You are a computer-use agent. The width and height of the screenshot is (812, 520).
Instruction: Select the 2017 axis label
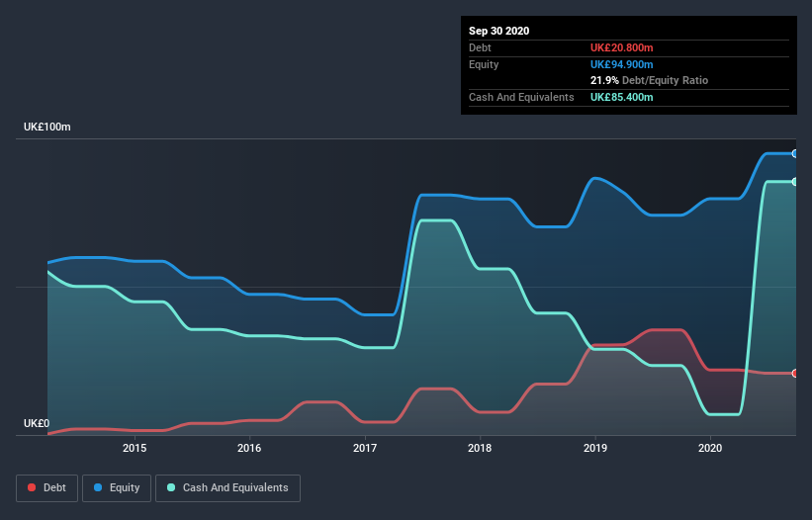click(x=365, y=448)
